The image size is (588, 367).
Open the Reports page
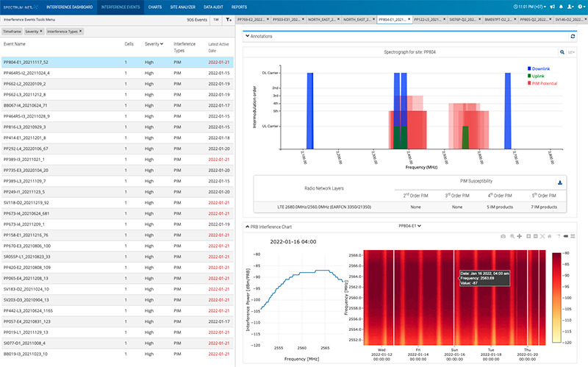[239, 7]
